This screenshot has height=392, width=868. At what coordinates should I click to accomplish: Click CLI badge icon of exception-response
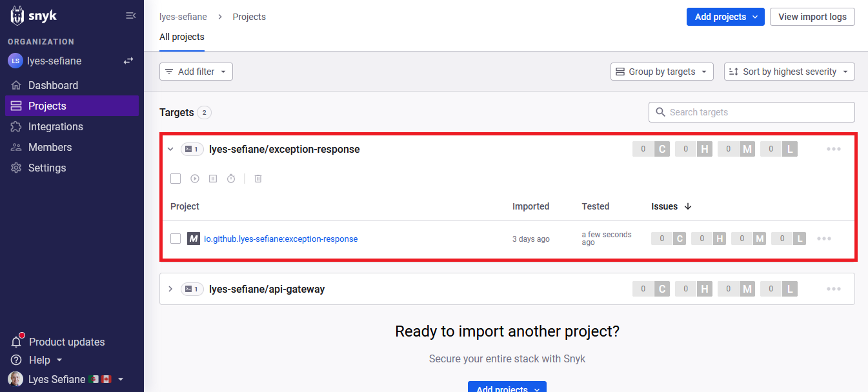pos(192,149)
